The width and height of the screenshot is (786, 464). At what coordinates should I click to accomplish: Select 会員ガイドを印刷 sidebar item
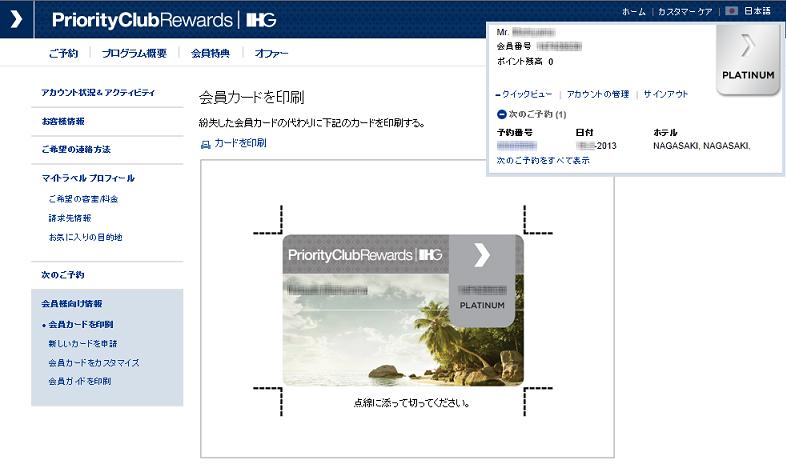pyautogui.click(x=80, y=381)
